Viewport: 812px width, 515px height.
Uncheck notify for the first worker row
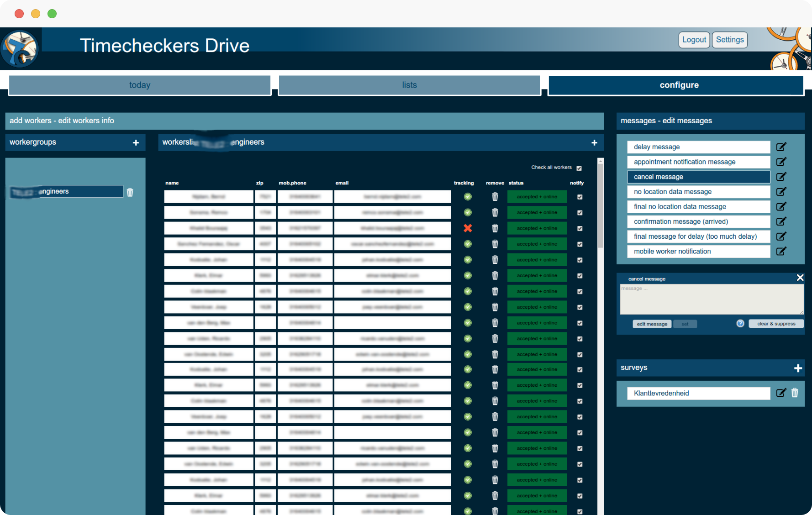tap(580, 197)
